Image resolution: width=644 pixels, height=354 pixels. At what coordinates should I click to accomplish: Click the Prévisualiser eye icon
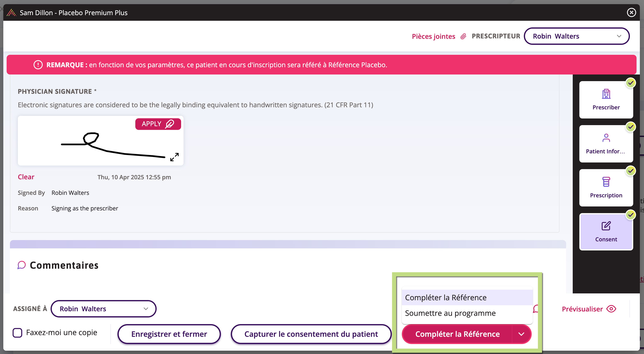(x=611, y=309)
